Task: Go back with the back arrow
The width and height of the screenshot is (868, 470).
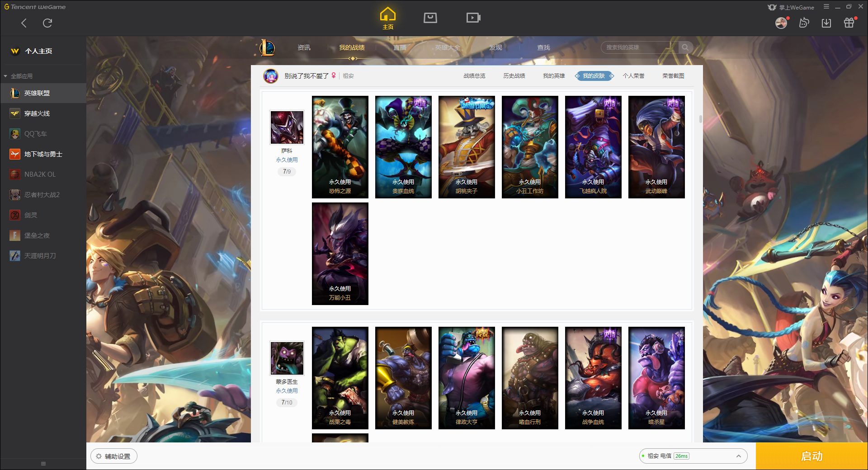Action: click(x=24, y=23)
